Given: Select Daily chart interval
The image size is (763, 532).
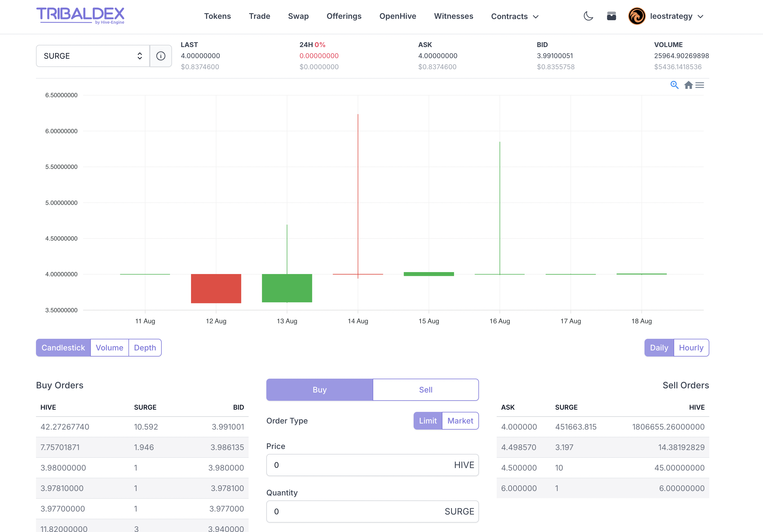Looking at the screenshot, I should tap(659, 348).
